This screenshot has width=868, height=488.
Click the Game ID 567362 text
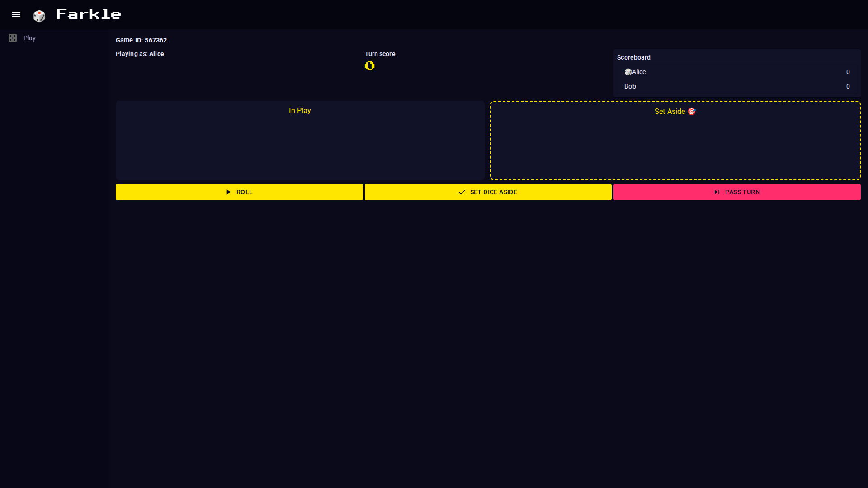coord(141,40)
